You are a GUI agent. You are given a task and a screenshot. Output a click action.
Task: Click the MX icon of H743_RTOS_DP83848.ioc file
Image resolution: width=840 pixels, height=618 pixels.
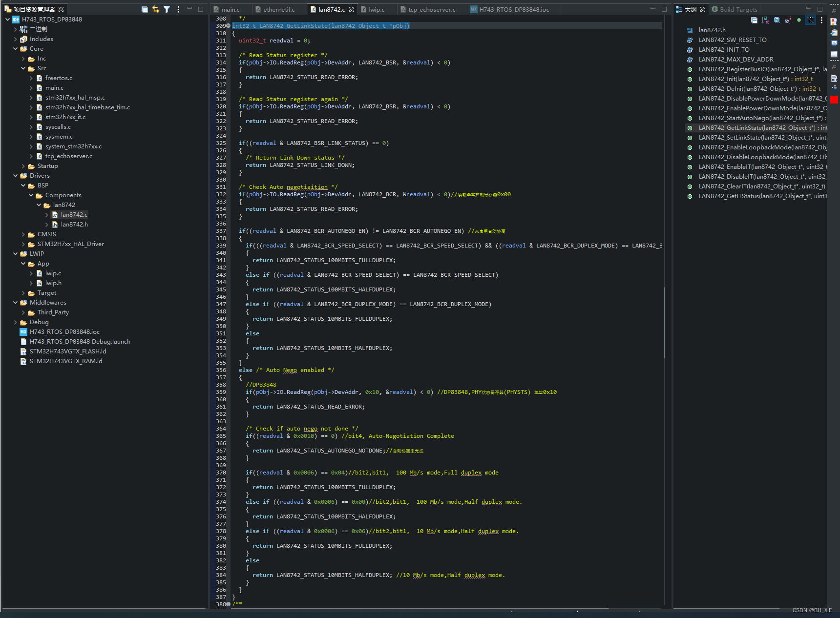23,332
